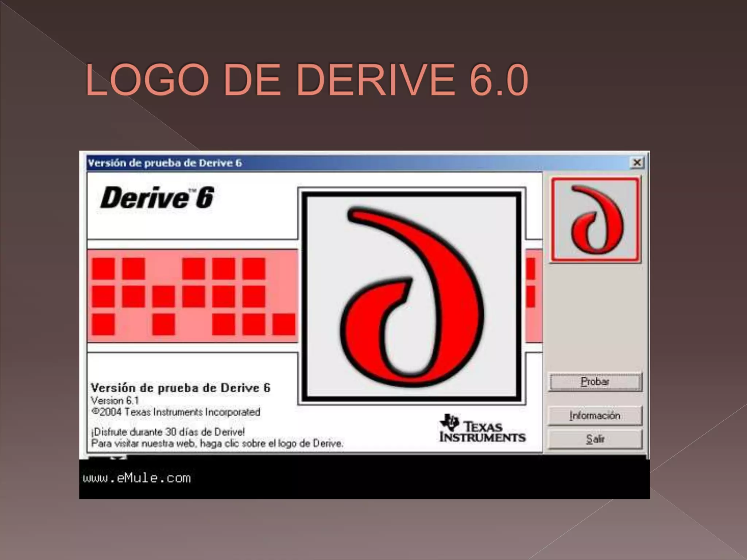Click the Derive 6 wordmark
The height and width of the screenshot is (560, 747).
tap(157, 198)
